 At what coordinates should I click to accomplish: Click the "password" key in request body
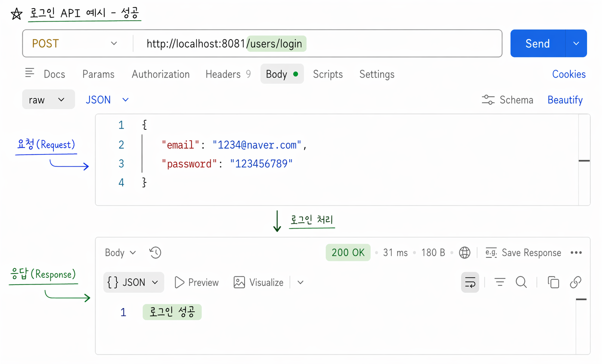189,164
